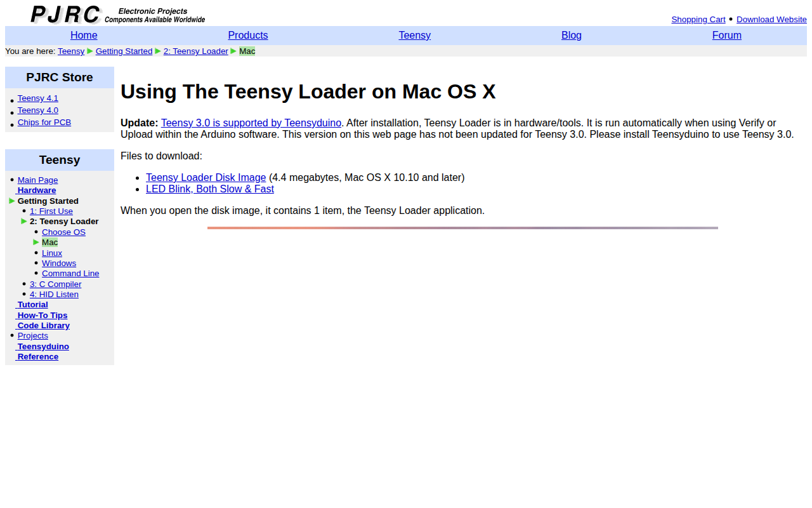Select Getting Started in the breadcrumb

pyautogui.click(x=124, y=51)
